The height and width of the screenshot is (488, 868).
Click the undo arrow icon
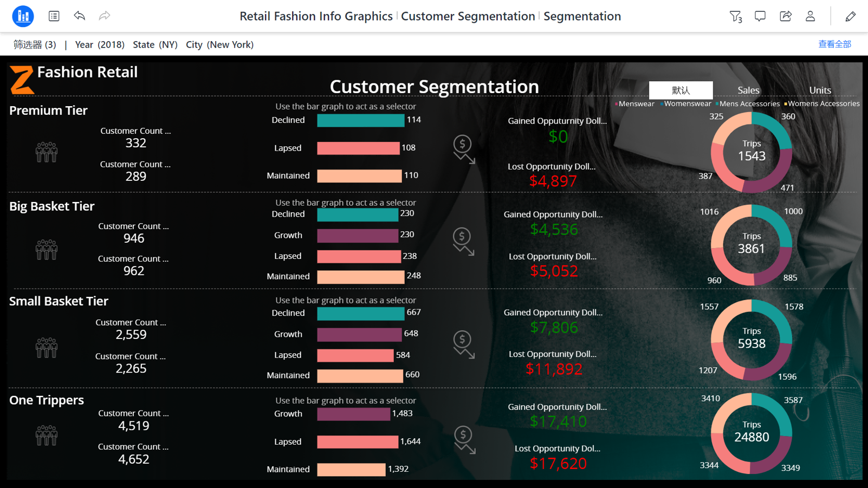80,16
